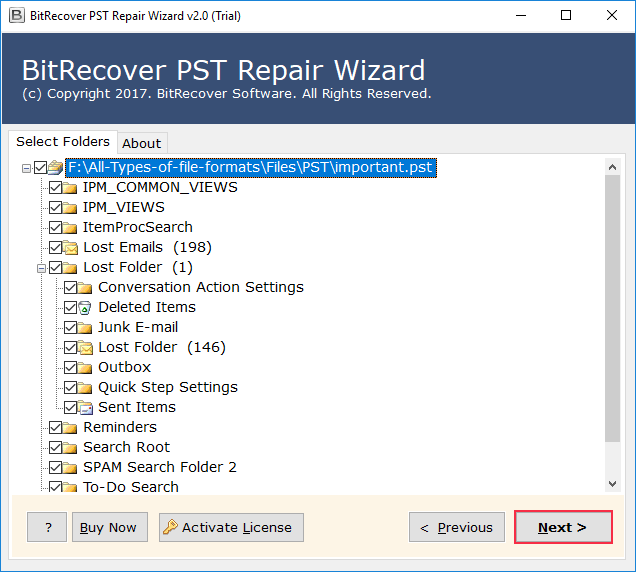Image resolution: width=636 pixels, height=572 pixels.
Task: Click the Quick Step Settings folder icon
Action: pos(85,387)
